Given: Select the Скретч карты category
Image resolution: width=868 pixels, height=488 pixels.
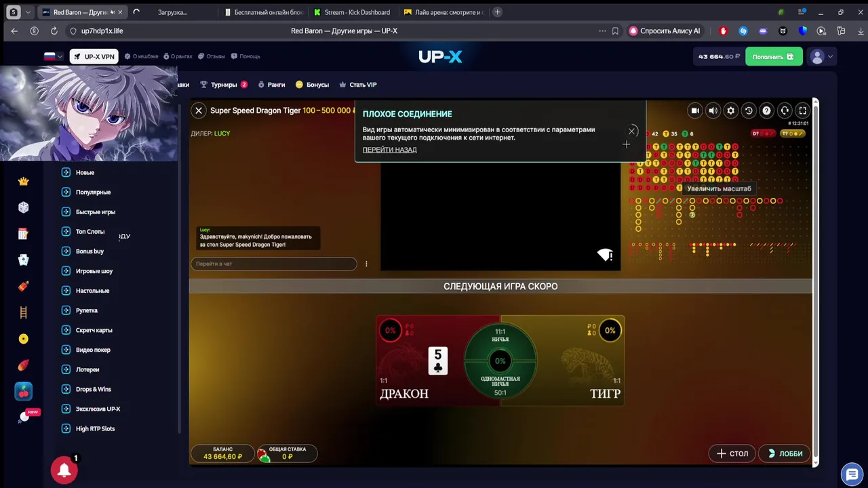Looking at the screenshot, I should pos(94,330).
